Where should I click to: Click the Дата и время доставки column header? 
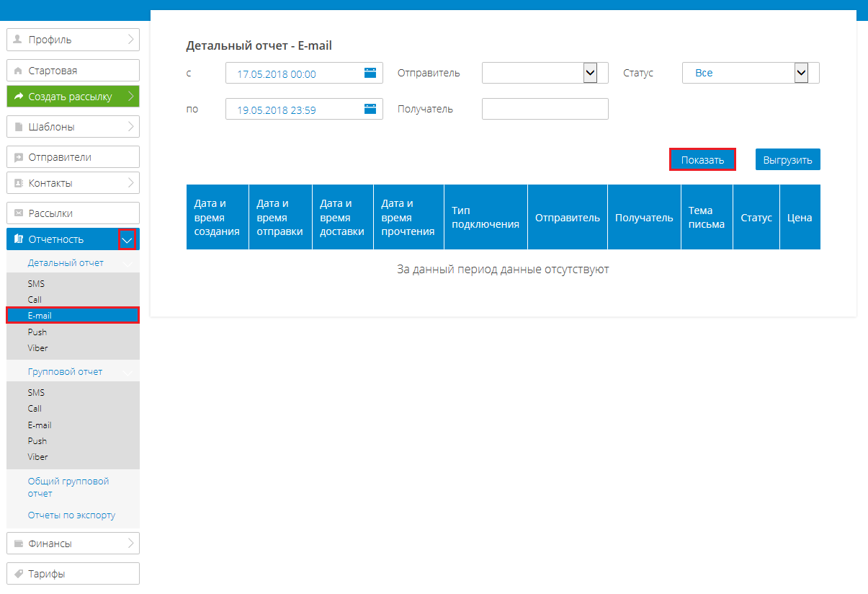[x=343, y=217]
